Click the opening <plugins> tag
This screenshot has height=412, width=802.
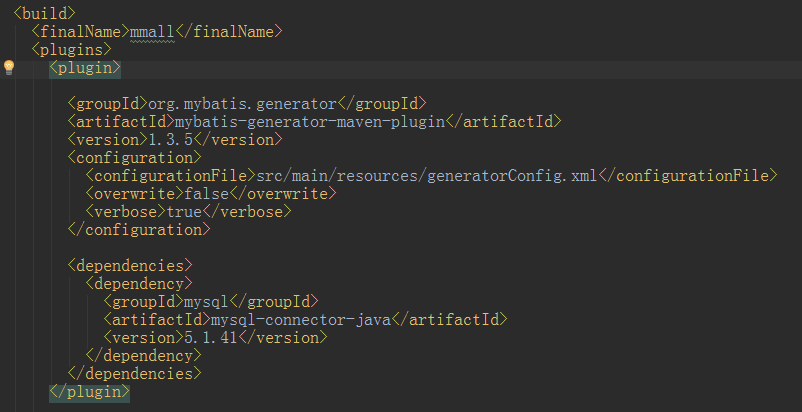click(71, 50)
